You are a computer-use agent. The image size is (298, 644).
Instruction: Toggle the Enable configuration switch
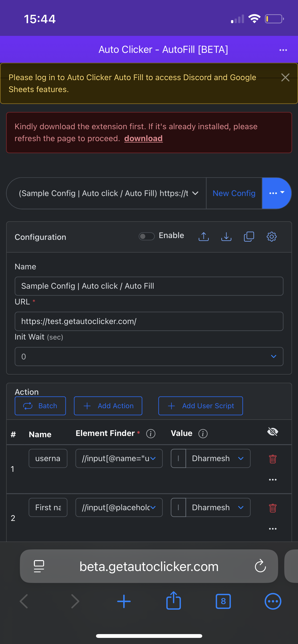coord(146,236)
